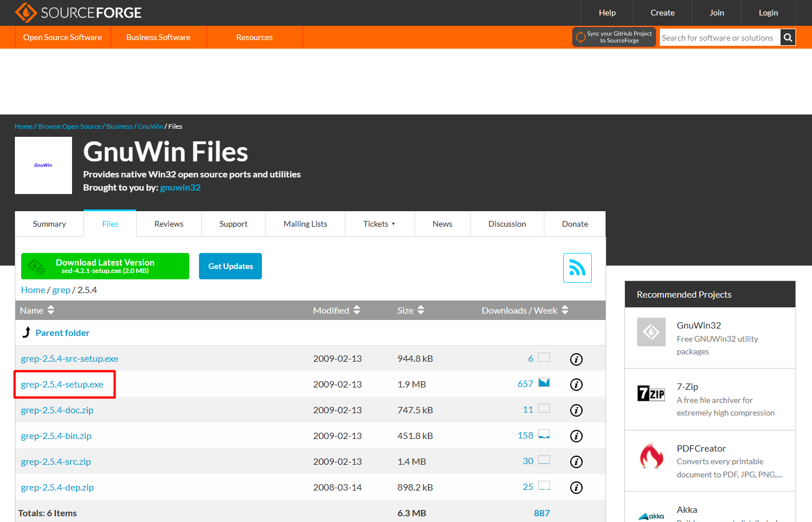Sort files by Name column
This screenshot has height=522, width=812.
[37, 310]
